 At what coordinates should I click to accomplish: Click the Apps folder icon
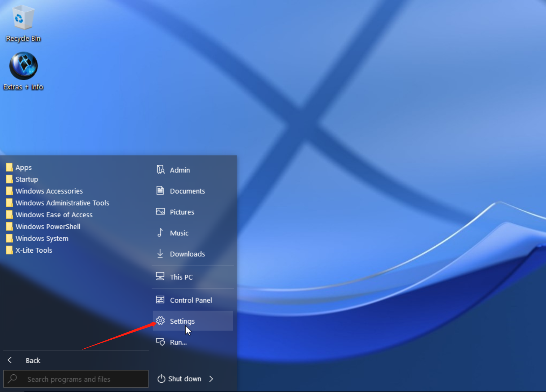9,167
